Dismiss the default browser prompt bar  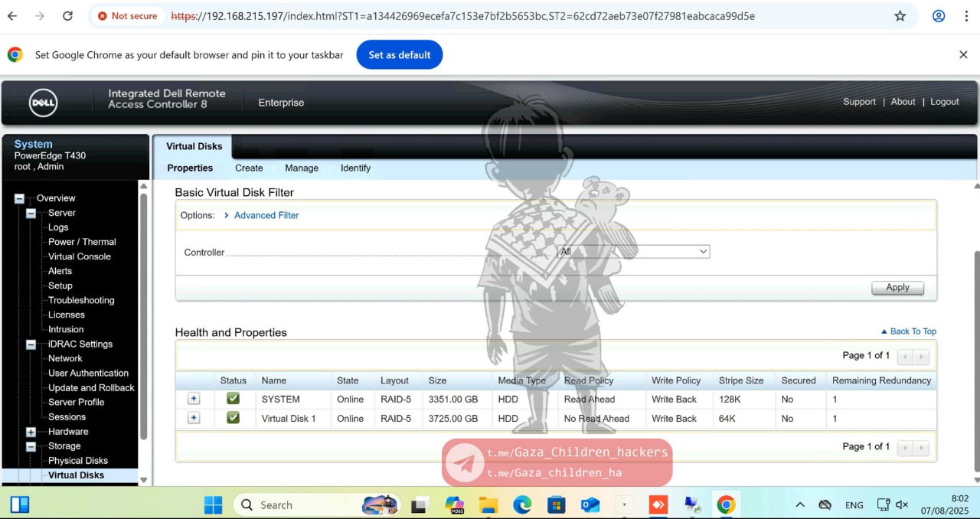[963, 54]
